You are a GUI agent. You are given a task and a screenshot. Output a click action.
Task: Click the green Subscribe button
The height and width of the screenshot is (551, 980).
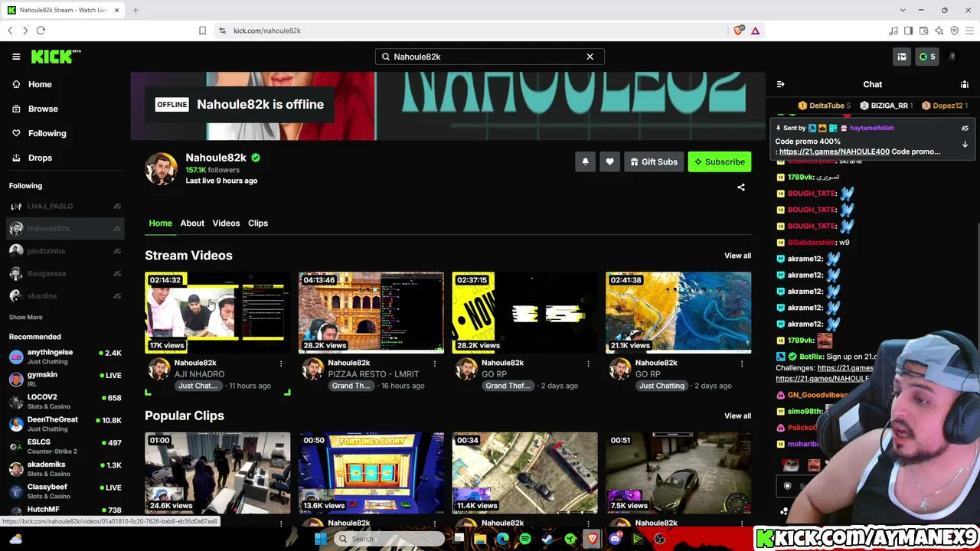tap(719, 161)
